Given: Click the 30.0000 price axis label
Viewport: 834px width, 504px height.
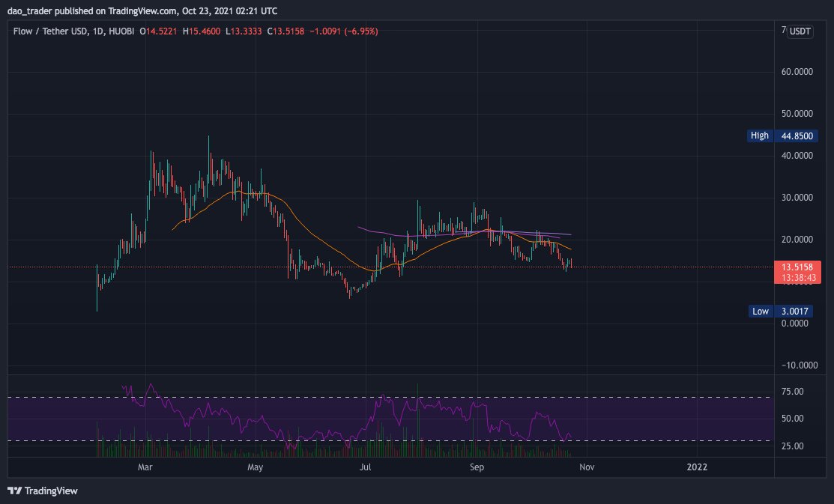Looking at the screenshot, I should click(x=797, y=197).
